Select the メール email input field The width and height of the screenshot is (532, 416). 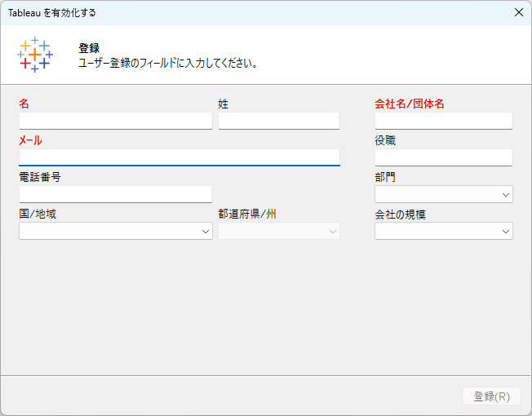click(180, 157)
